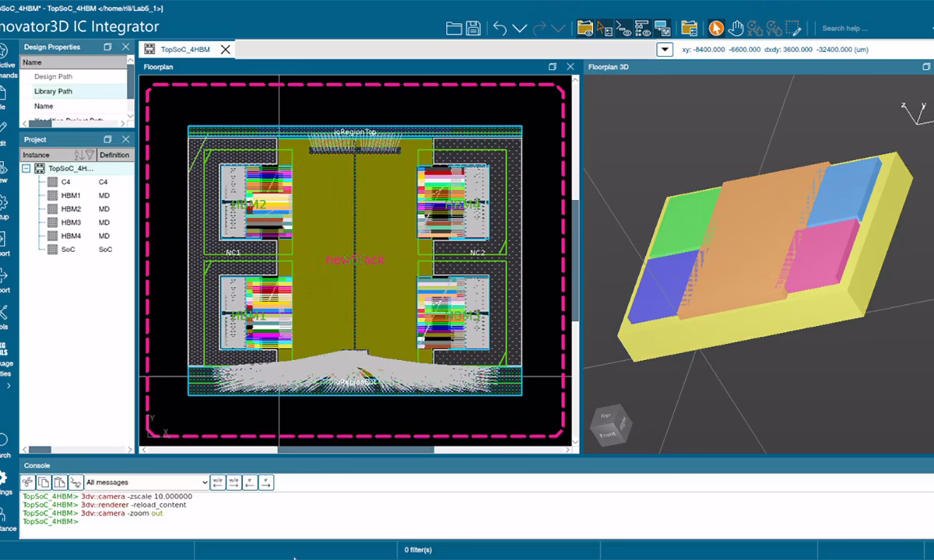Select Library Path in Design Properties
Image resolution: width=934 pixels, height=560 pixels.
pos(54,91)
